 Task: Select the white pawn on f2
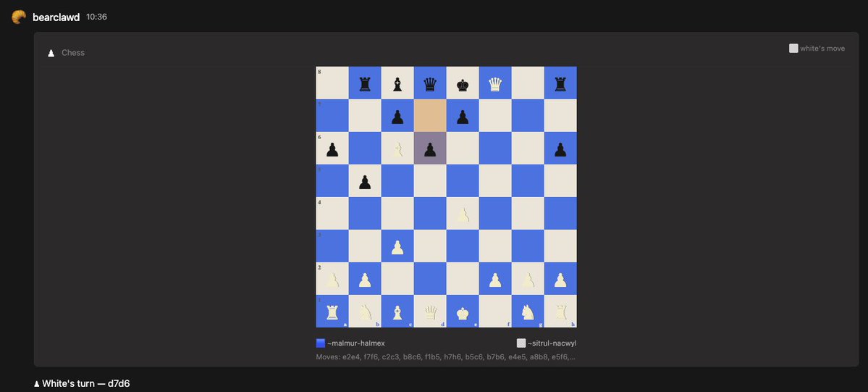point(495,280)
